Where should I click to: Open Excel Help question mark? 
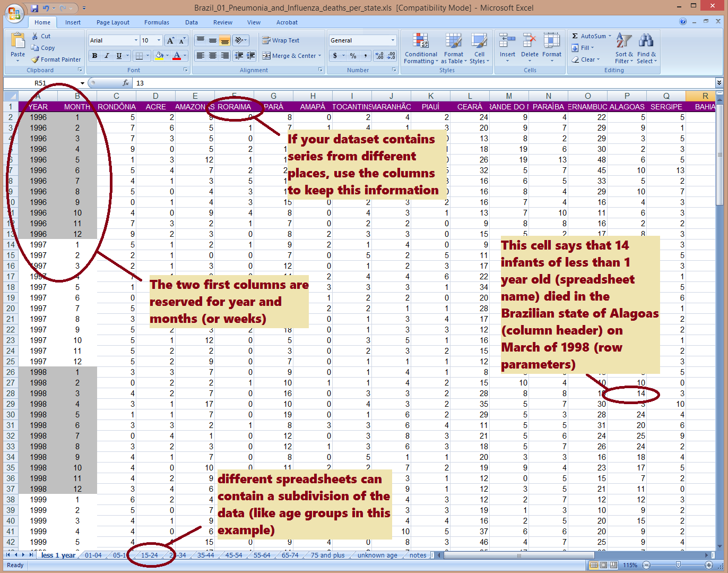pos(683,22)
